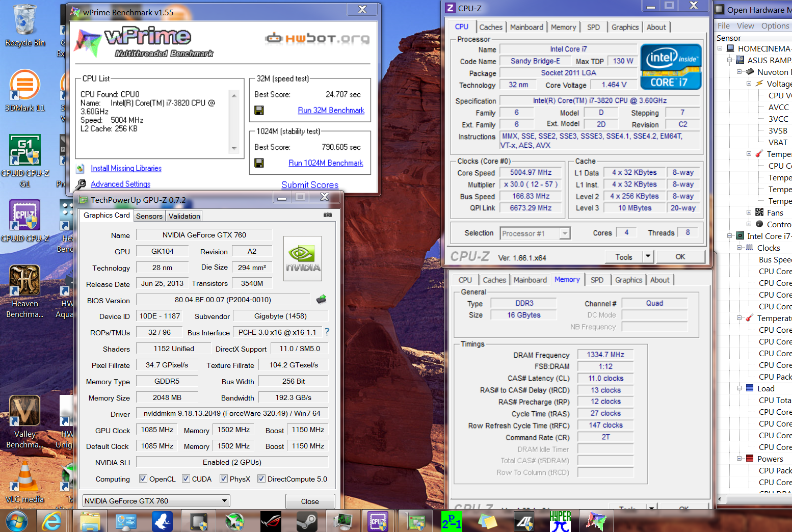Open Install Missing Libraries link
Screen dimensions: 792x532
(x=126, y=168)
